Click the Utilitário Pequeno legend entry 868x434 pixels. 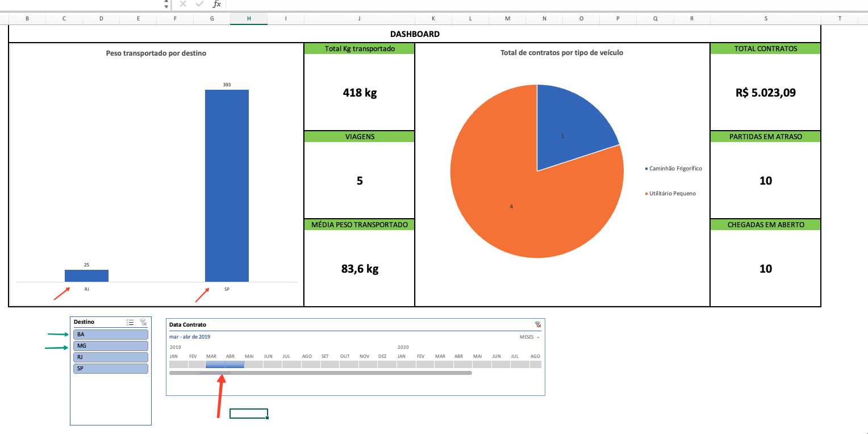pyautogui.click(x=670, y=194)
